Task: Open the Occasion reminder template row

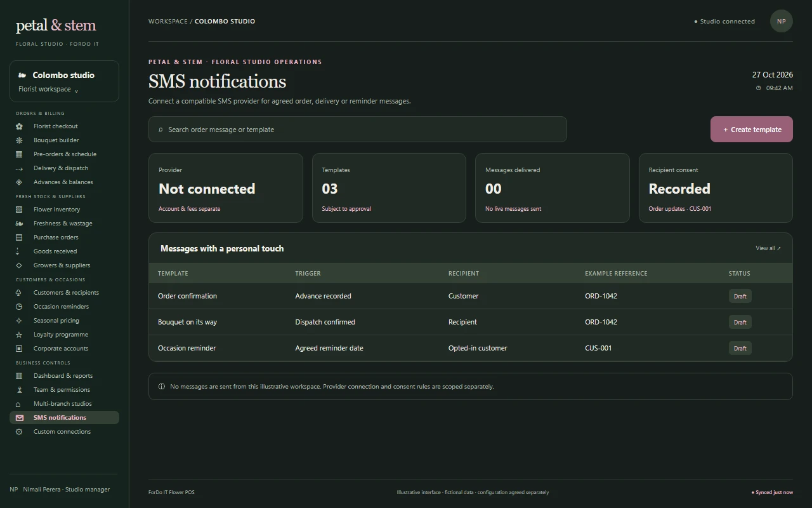Action: (x=471, y=348)
